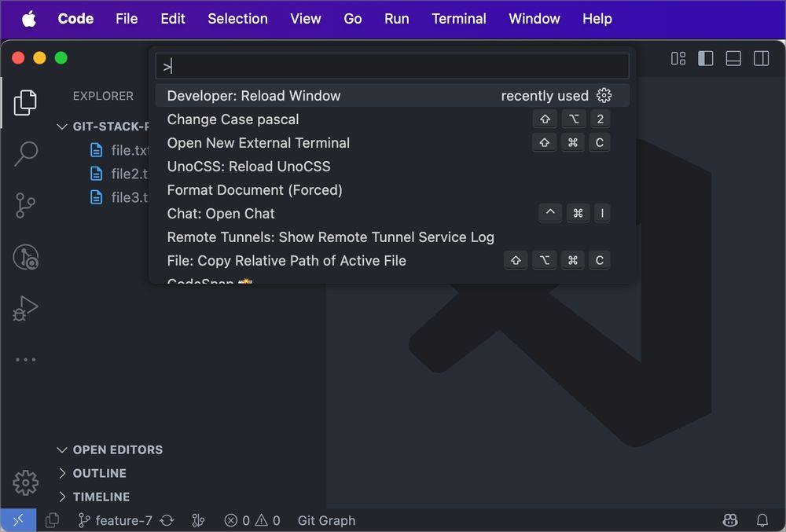Open the Problems errors and warnings counter

252,520
